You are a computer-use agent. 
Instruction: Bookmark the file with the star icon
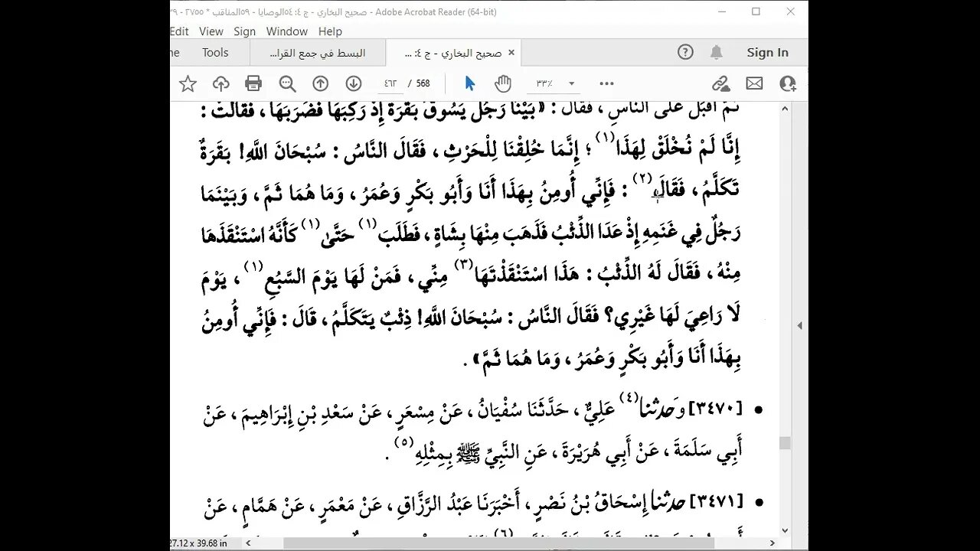[x=188, y=83]
